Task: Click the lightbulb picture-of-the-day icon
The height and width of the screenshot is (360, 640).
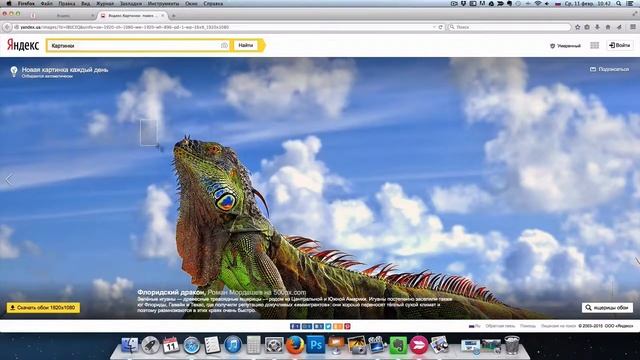Action: (x=14, y=71)
